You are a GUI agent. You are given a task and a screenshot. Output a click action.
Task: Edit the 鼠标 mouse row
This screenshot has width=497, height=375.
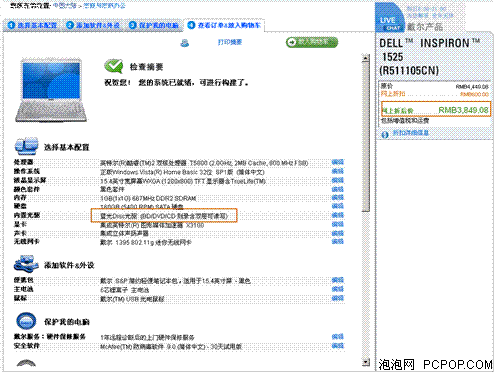(x=338, y=298)
